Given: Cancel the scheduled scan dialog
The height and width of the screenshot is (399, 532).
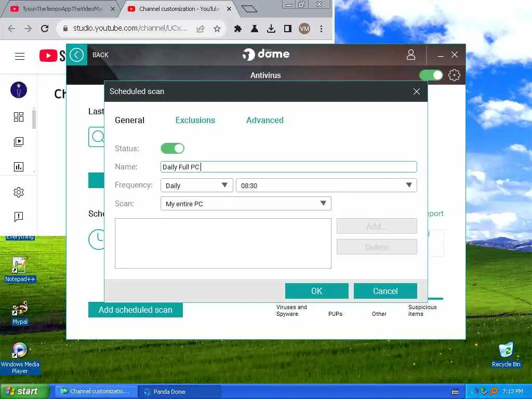Looking at the screenshot, I should (x=385, y=291).
